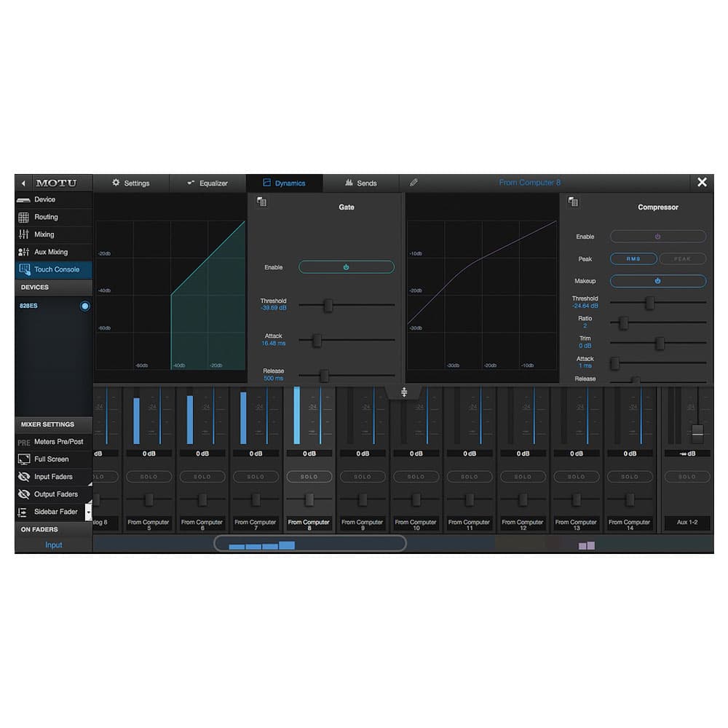This screenshot has width=728, height=728.
Task: Solo the Aux 1-2 channel
Action: [x=687, y=477]
